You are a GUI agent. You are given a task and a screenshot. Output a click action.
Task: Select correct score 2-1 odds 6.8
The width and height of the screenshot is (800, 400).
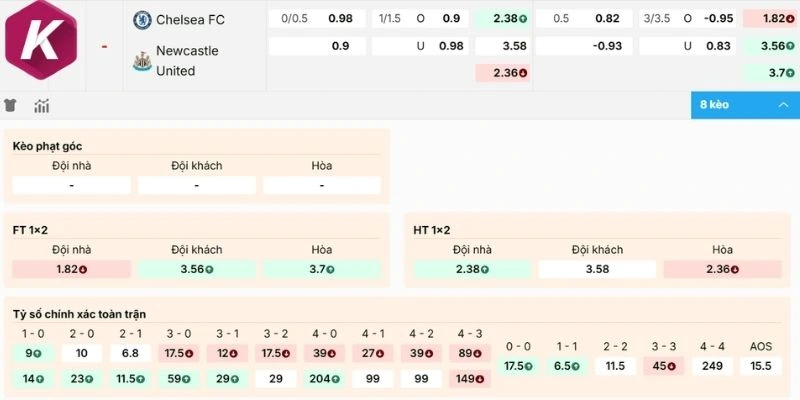coord(129,352)
